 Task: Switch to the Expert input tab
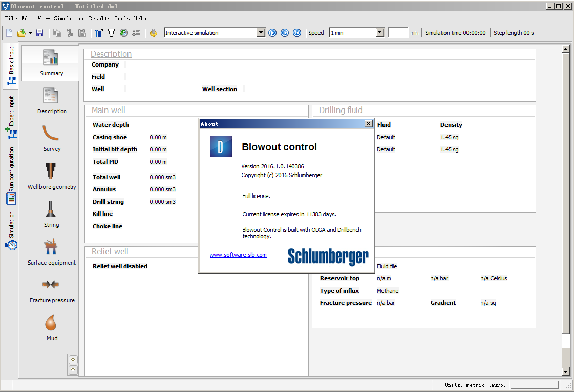click(11, 118)
